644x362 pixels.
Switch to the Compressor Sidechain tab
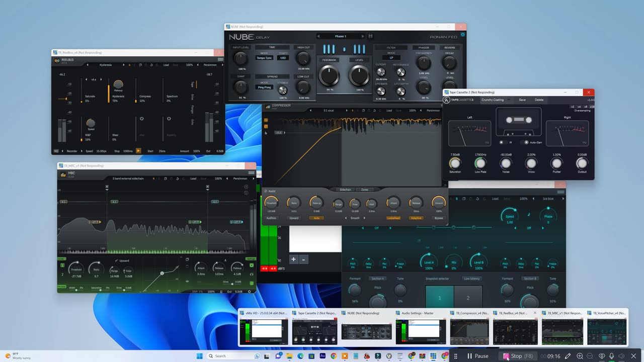tap(345, 190)
